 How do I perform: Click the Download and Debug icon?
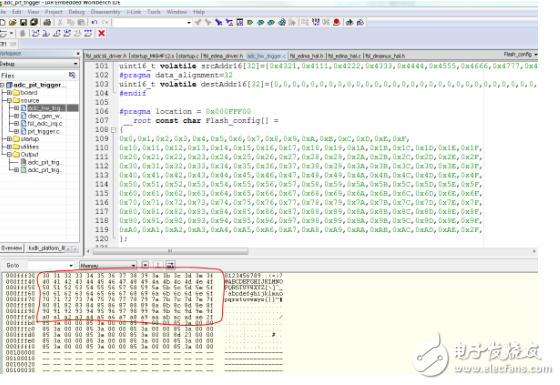(350, 22)
